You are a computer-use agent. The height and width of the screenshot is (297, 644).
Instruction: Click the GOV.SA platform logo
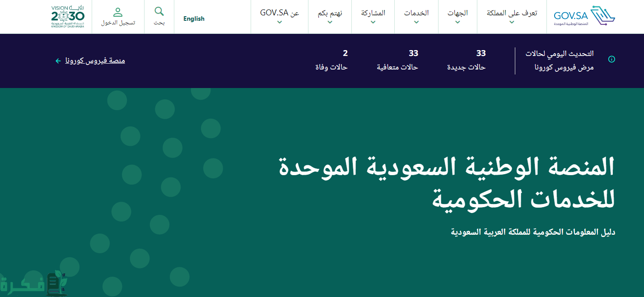[584, 17]
